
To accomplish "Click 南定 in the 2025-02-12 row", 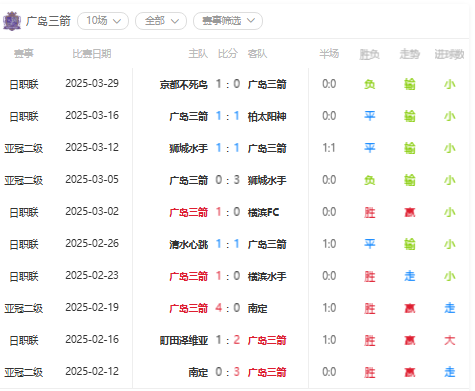I will point(198,372).
